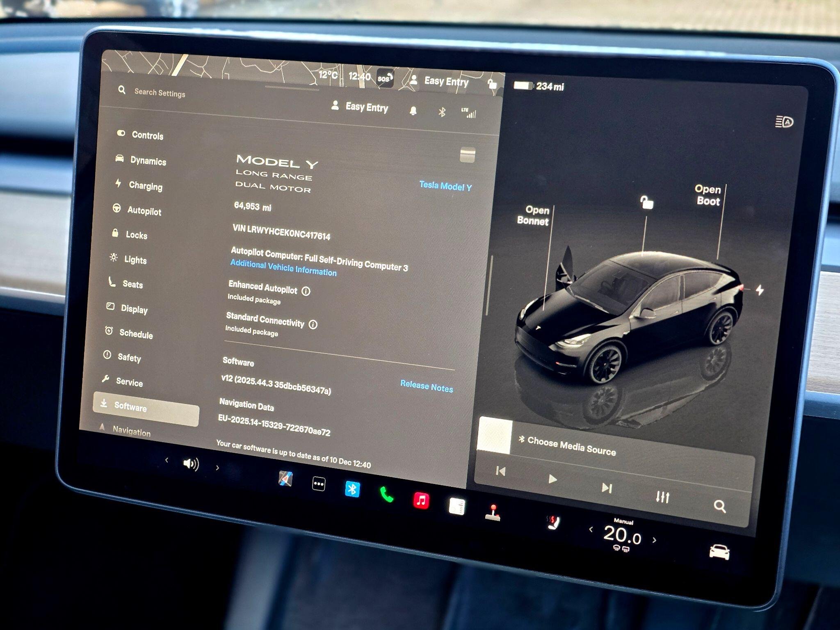Screen dimensions: 840x630
Task: Toggle the car lock icon above the vehicle
Action: (x=646, y=202)
